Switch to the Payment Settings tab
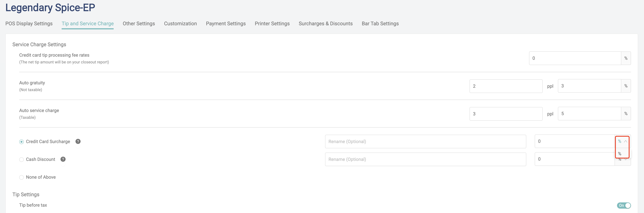Screen dimensions: 644x213 click(x=226, y=23)
